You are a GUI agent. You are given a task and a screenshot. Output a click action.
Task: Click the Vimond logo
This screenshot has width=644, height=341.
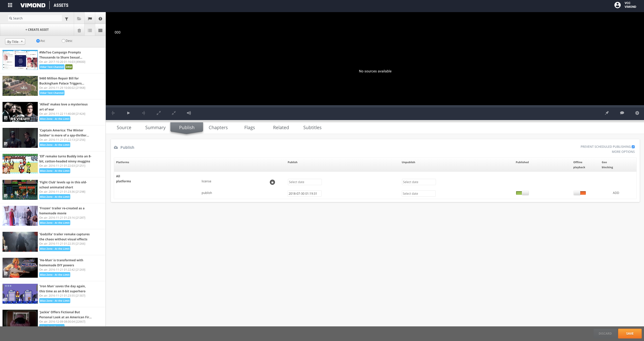33,5
